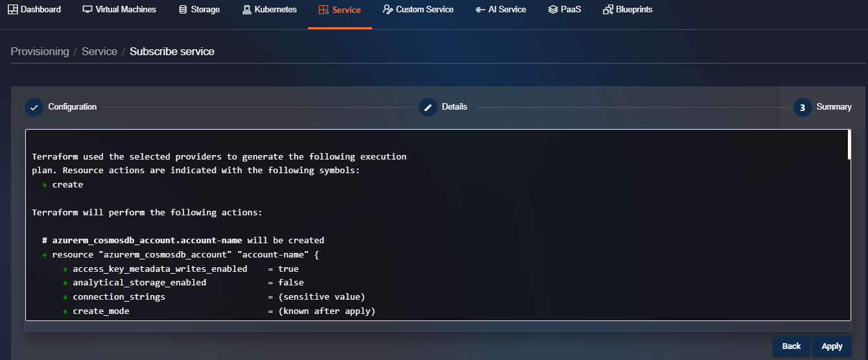
Task: Select the Storage database icon
Action: coord(183,10)
